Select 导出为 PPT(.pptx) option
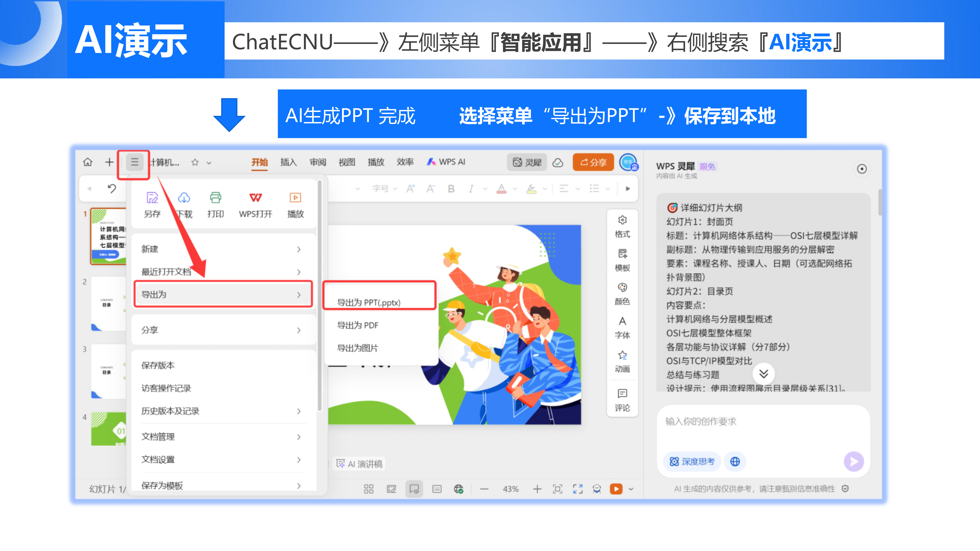Screen dimensions: 980x551 (369, 302)
